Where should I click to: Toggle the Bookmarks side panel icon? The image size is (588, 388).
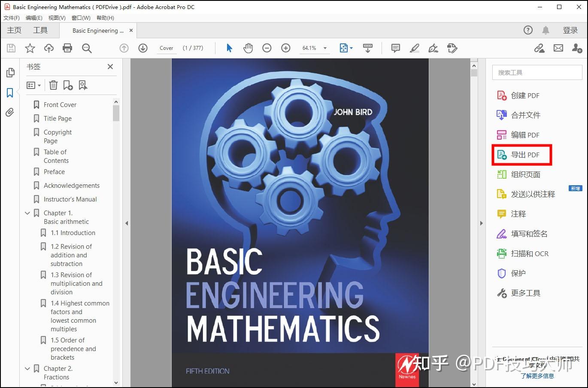pyautogui.click(x=10, y=93)
